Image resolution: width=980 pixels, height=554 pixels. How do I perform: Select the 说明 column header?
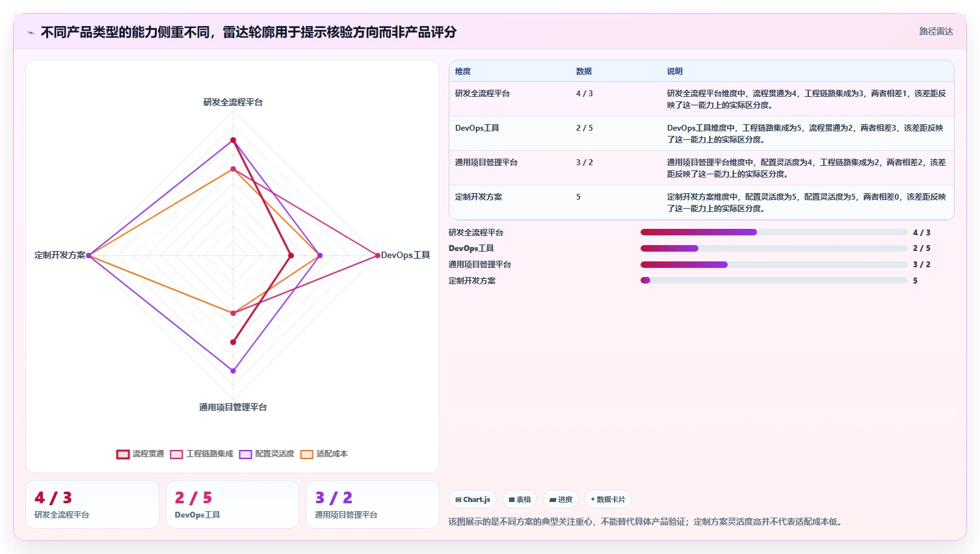pos(675,72)
